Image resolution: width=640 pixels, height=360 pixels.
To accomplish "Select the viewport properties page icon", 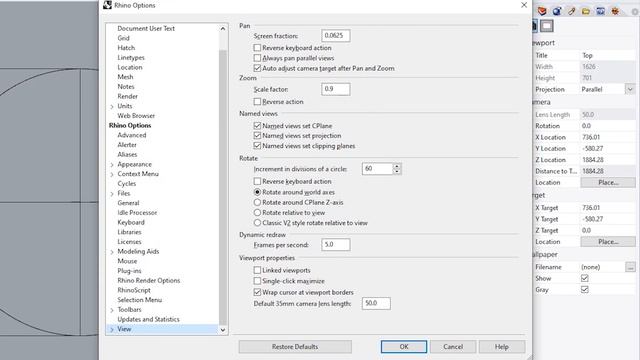I will pyautogui.click(x=547, y=26).
